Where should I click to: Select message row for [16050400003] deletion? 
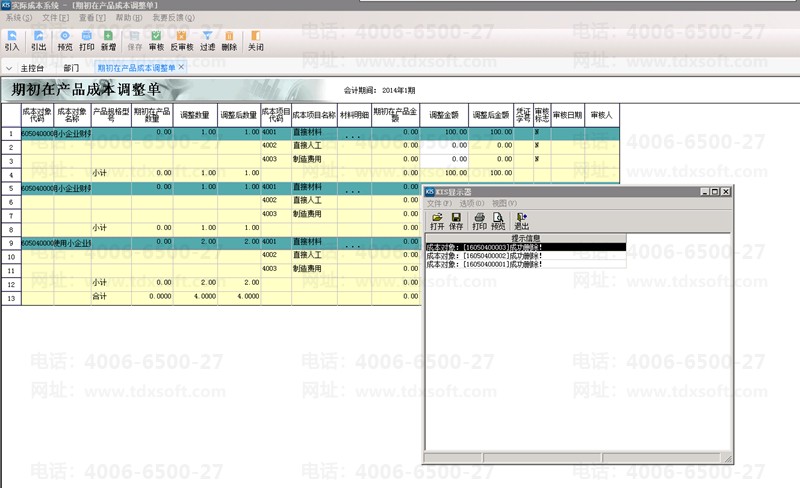526,247
